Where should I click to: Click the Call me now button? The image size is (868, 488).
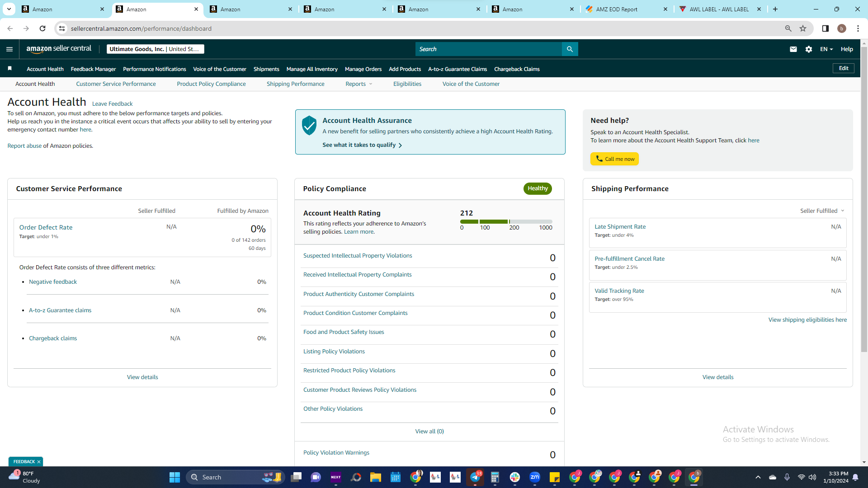pyautogui.click(x=614, y=159)
